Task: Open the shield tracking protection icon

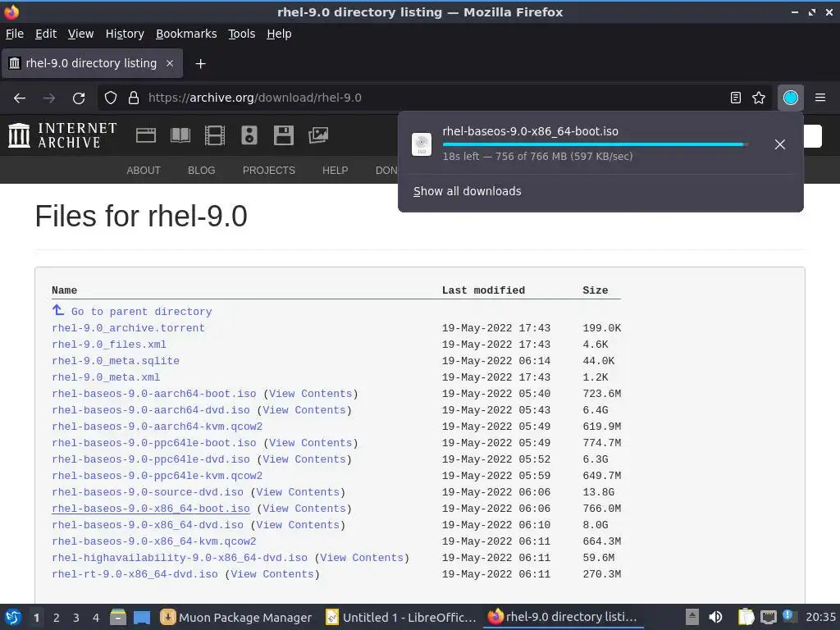Action: click(111, 98)
